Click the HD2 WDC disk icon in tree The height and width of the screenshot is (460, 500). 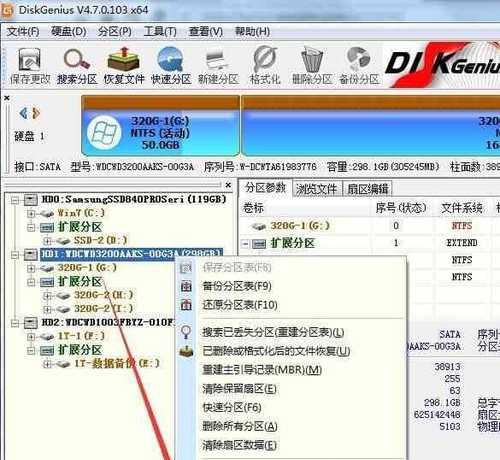coord(31,323)
